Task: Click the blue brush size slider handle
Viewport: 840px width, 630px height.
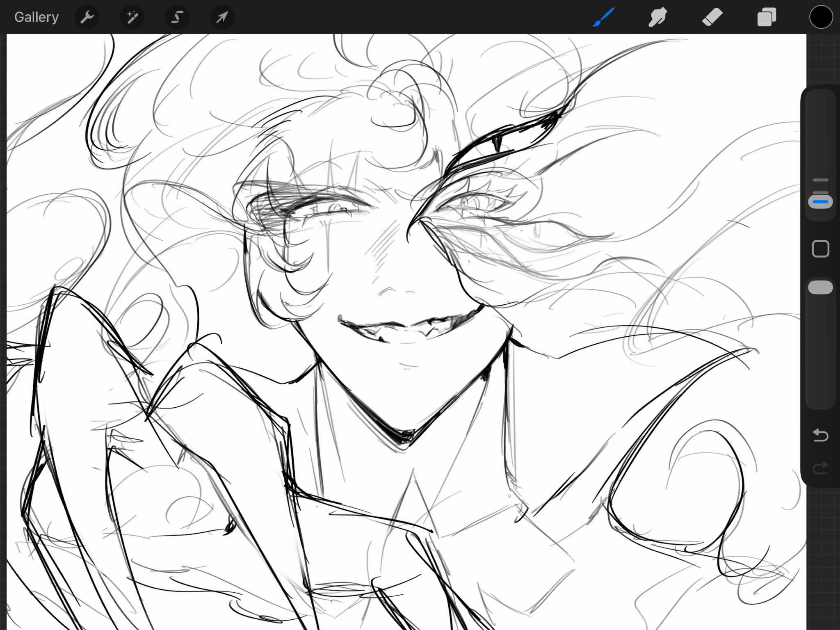Action: point(820,202)
